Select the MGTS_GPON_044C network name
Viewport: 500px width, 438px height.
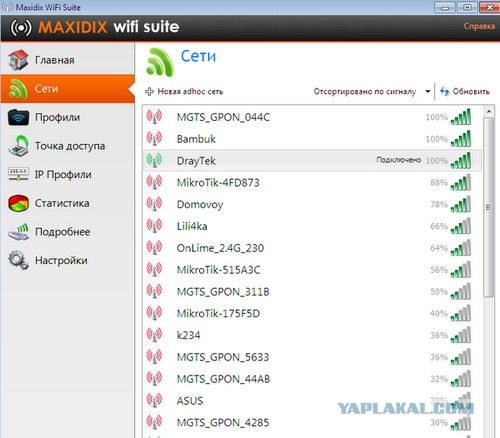[x=223, y=117]
